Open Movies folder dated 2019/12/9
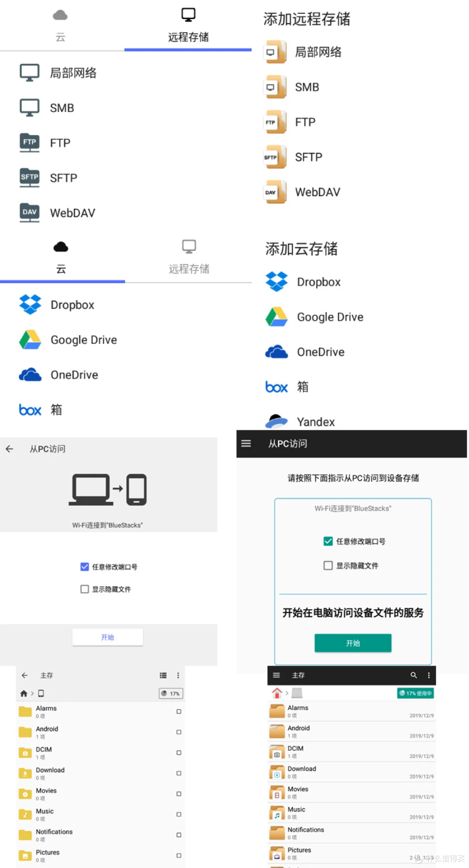This screenshot has height=868, width=469. [x=352, y=793]
